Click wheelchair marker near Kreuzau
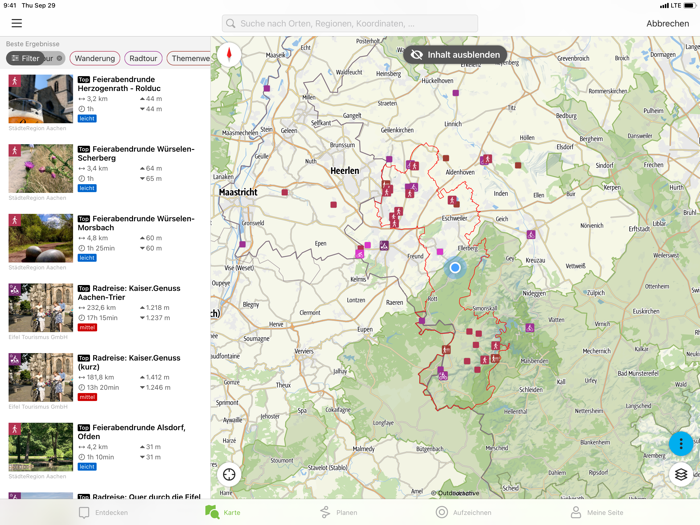Image resolution: width=700 pixels, height=525 pixels. (531, 234)
